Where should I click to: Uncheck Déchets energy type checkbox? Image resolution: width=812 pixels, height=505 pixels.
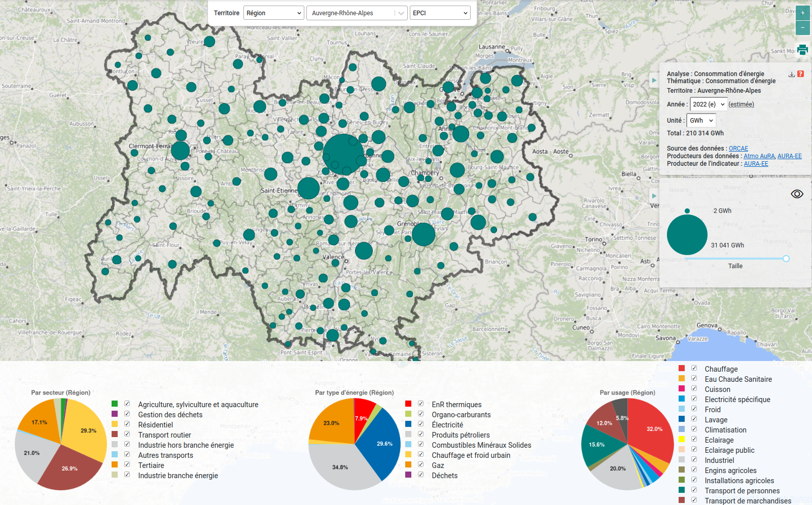(420, 475)
